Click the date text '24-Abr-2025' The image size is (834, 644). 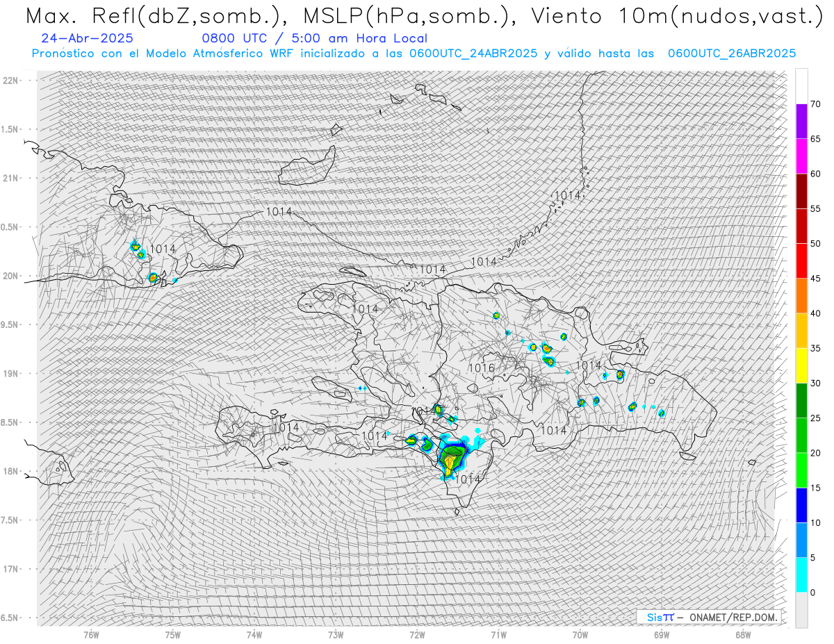pyautogui.click(x=88, y=39)
